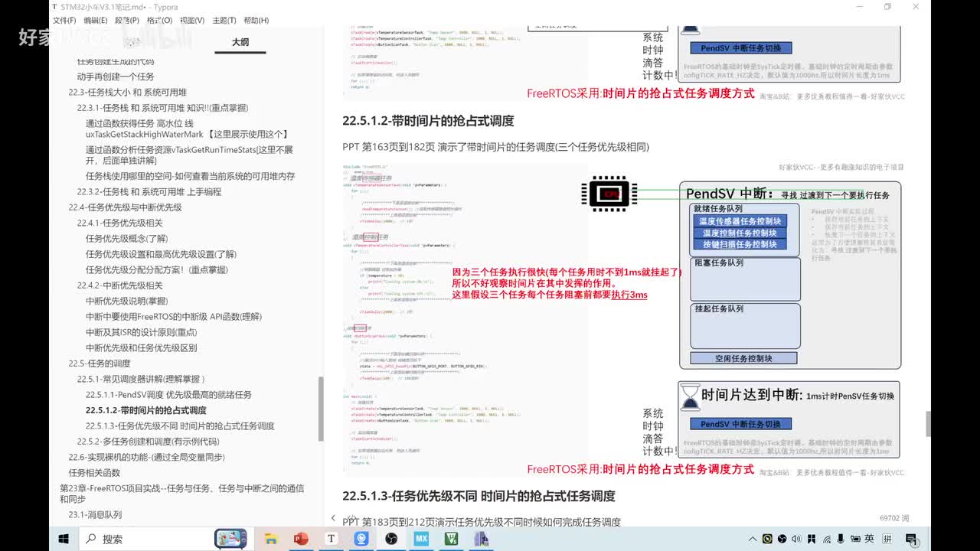Open 中断中要使用FreeRTOS的中断级 API函数(理解)
This screenshot has width=980, height=551.
173,317
